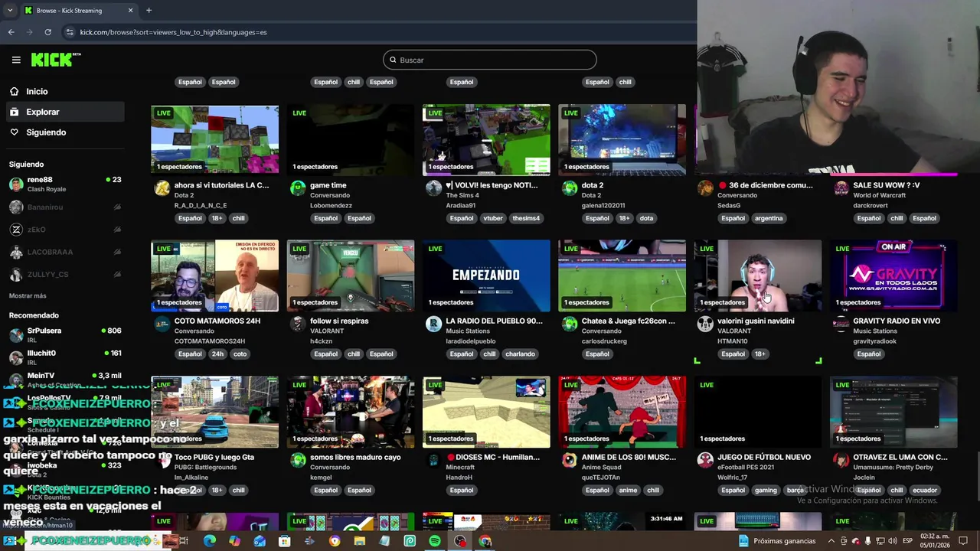980x551 pixels.
Task: Open LACOBRAAA followed channel
Action: point(66,253)
